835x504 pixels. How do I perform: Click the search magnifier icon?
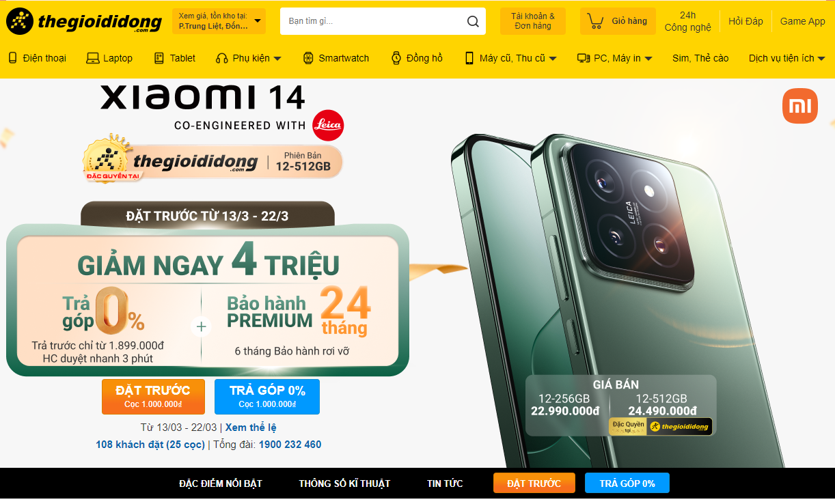click(473, 21)
